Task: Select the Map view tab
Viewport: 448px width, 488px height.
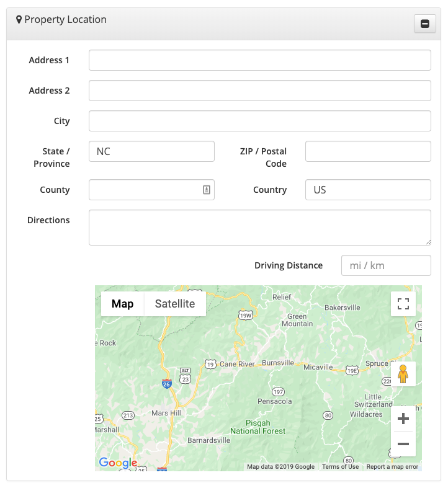Action: tap(122, 304)
